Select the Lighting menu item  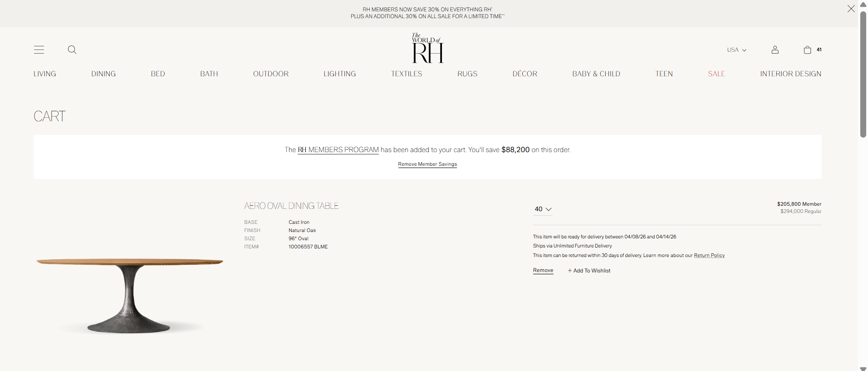(x=339, y=74)
